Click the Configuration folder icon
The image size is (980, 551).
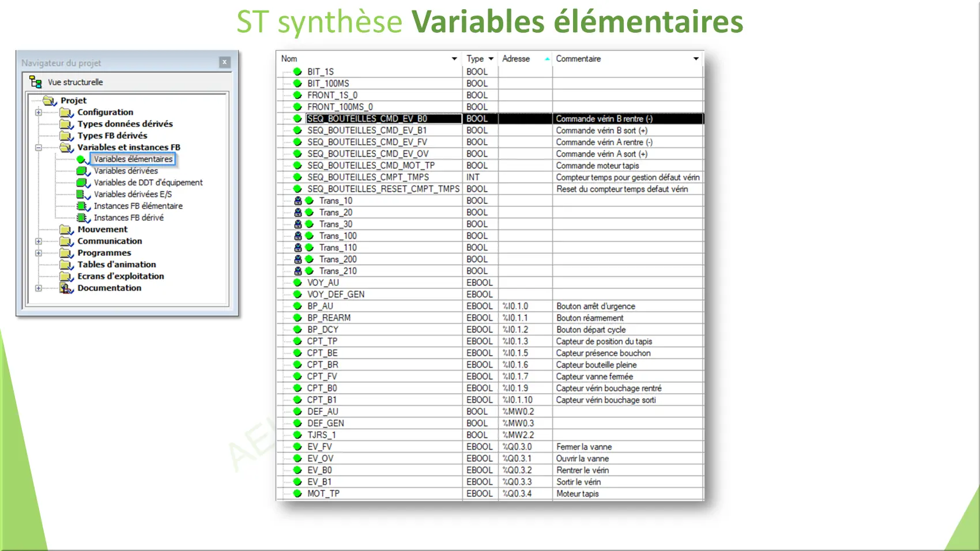click(x=66, y=112)
